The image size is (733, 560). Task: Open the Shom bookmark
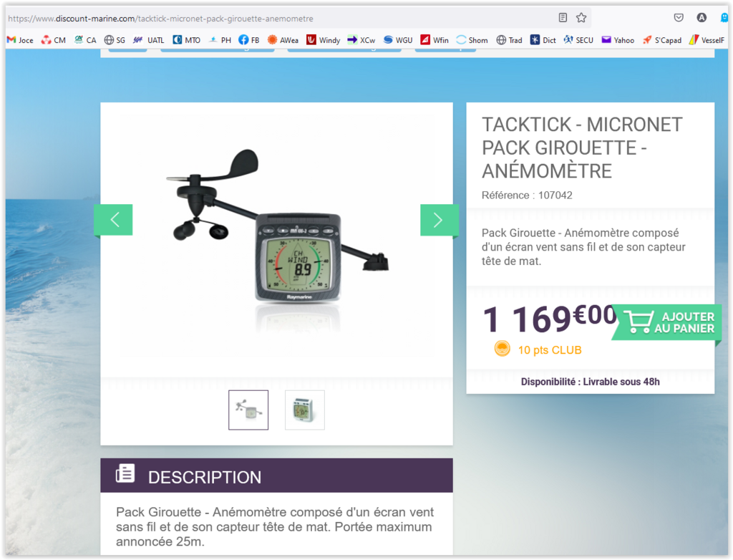(x=472, y=40)
